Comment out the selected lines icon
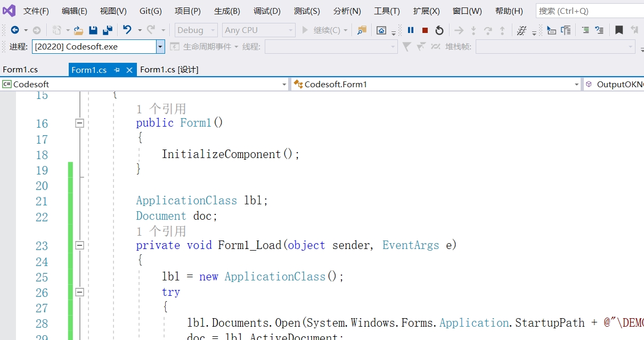 pos(599,30)
